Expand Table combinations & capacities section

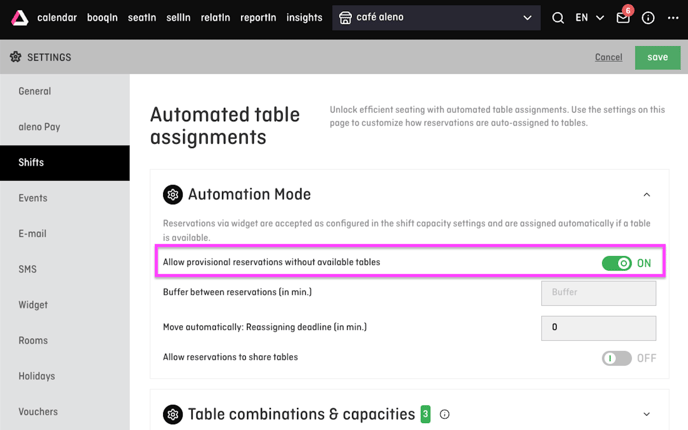coord(647,414)
